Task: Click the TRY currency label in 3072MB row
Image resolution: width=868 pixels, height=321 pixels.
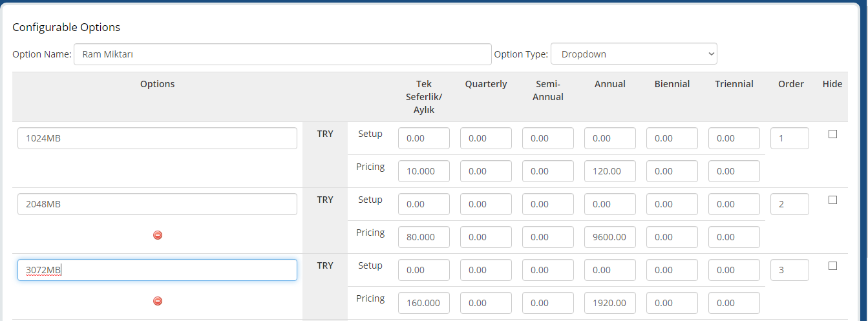Action: coord(325,265)
